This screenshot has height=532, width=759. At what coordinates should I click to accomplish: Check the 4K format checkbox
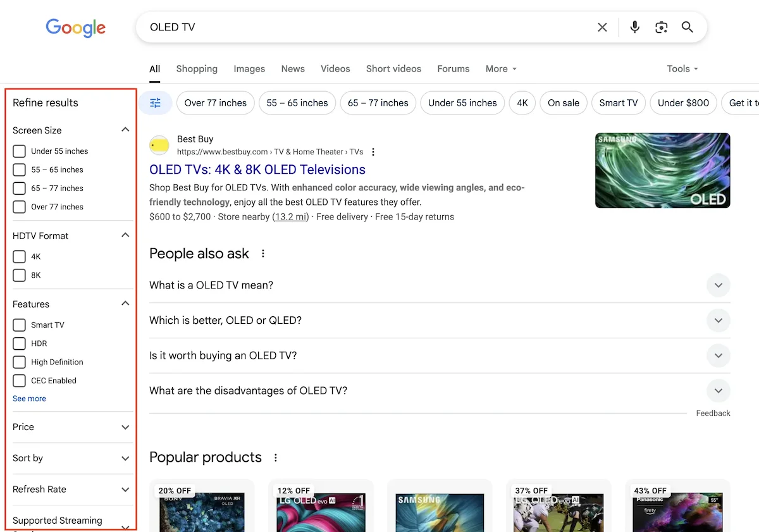pyautogui.click(x=20, y=257)
